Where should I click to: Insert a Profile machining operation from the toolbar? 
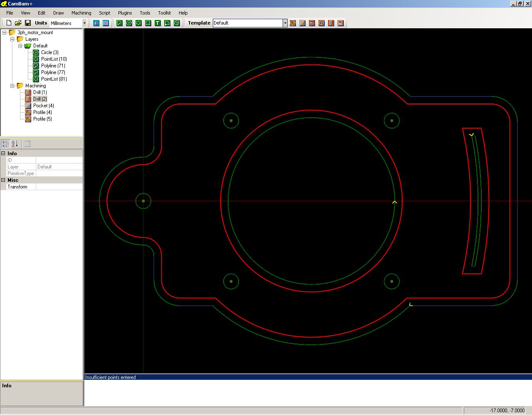[293, 23]
